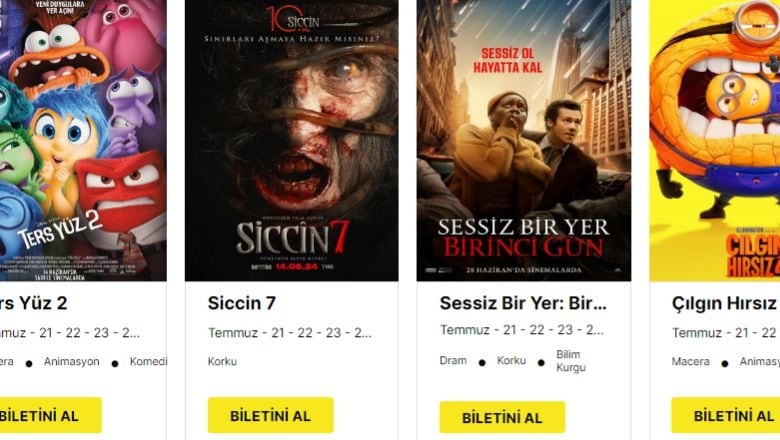Click Siccin 7 Temmuz showtime dates

click(290, 333)
